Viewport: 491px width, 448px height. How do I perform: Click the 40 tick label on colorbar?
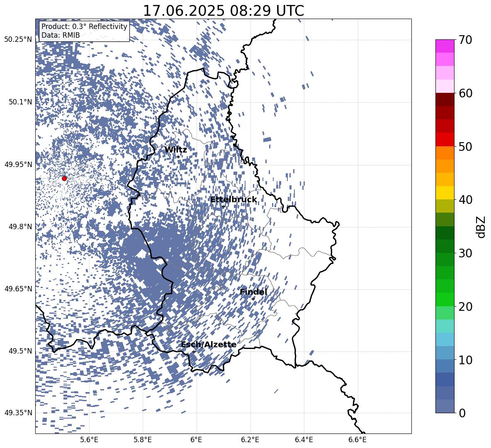pos(465,200)
